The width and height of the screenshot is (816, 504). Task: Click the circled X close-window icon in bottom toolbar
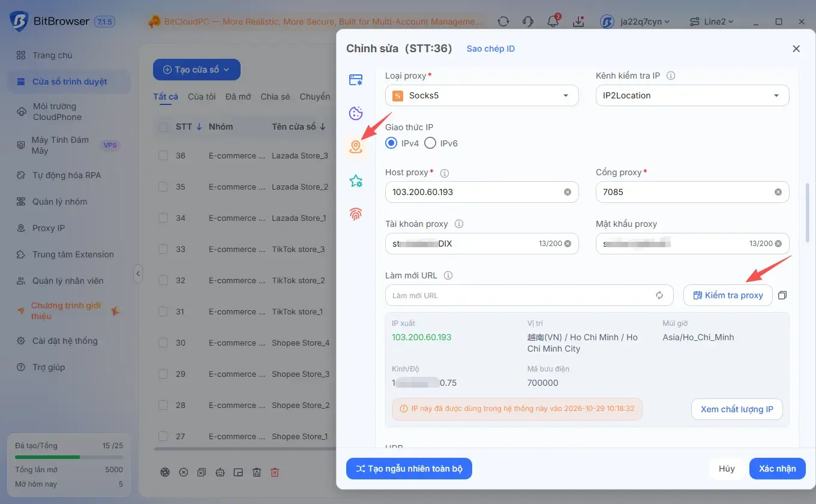184,472
